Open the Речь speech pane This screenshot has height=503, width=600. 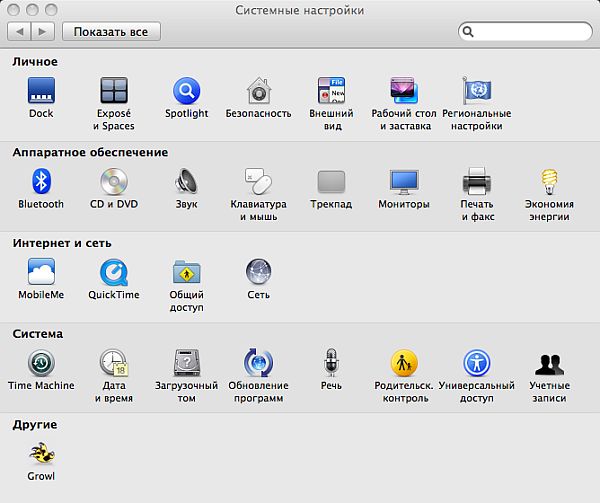(x=331, y=362)
